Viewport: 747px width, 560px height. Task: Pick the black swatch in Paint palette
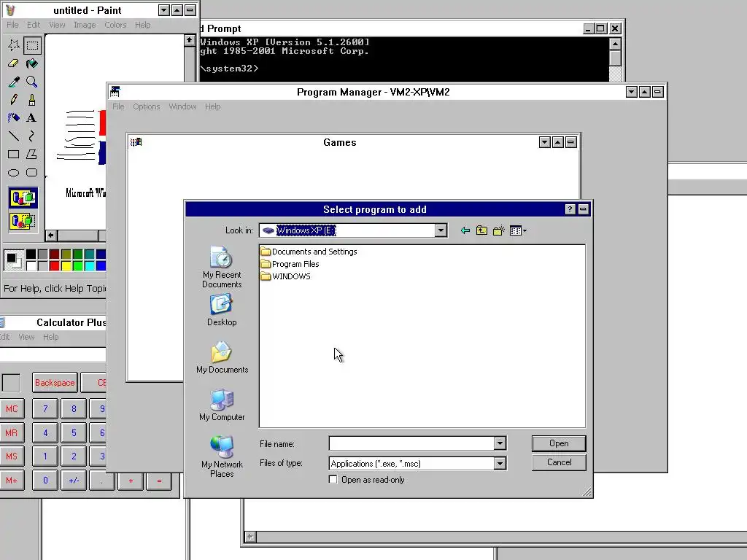coord(31,254)
